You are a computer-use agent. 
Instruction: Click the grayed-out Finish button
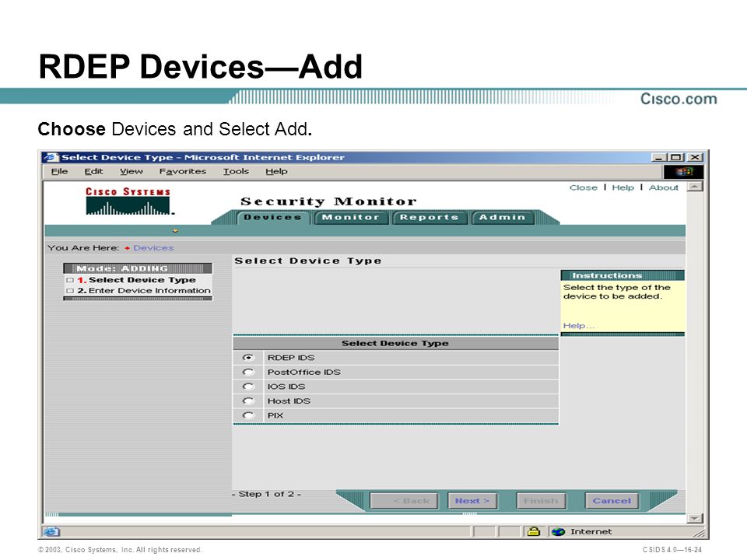pyautogui.click(x=541, y=500)
